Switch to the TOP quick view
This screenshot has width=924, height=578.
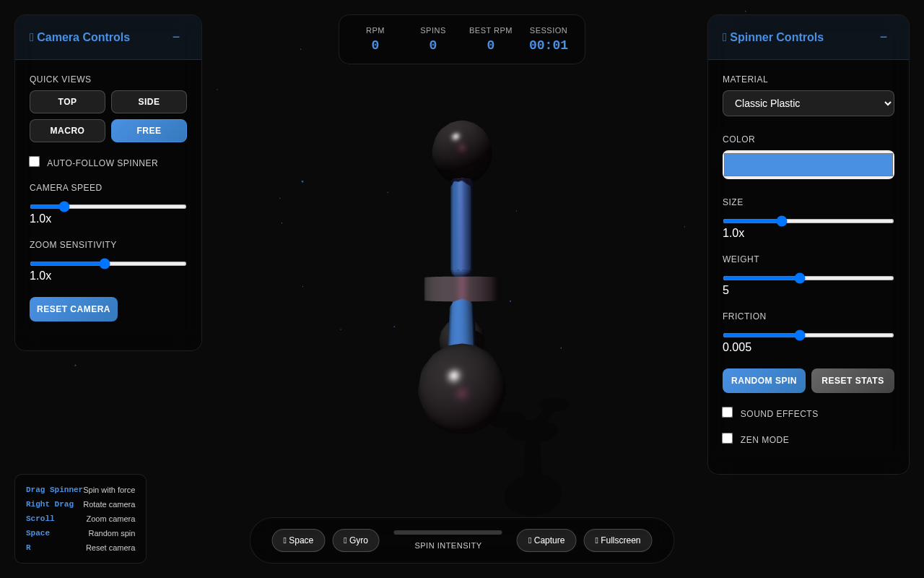[67, 102]
